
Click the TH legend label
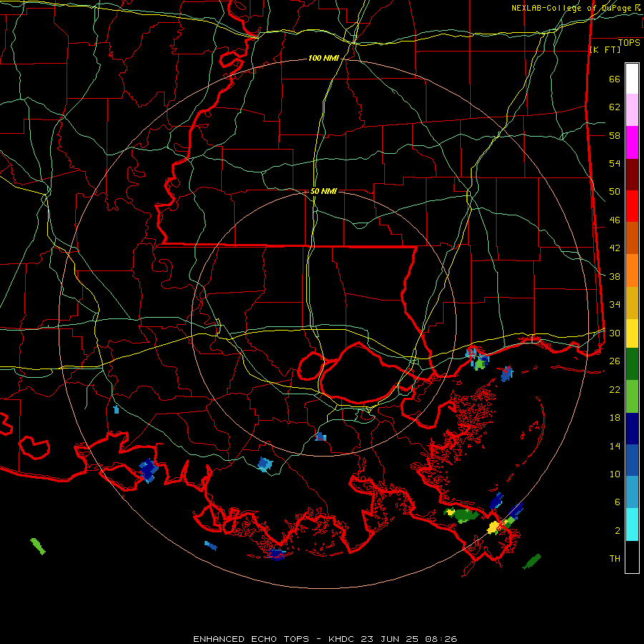(615, 559)
